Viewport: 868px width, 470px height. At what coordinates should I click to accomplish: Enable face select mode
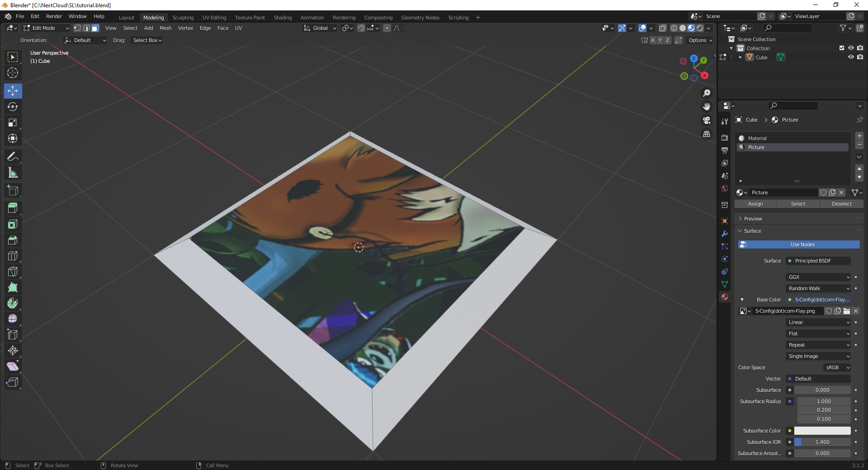pos(95,28)
